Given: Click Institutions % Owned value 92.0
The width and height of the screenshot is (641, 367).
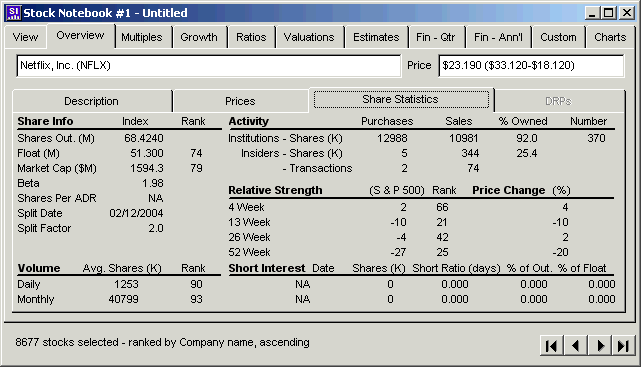Looking at the screenshot, I should (x=527, y=139).
